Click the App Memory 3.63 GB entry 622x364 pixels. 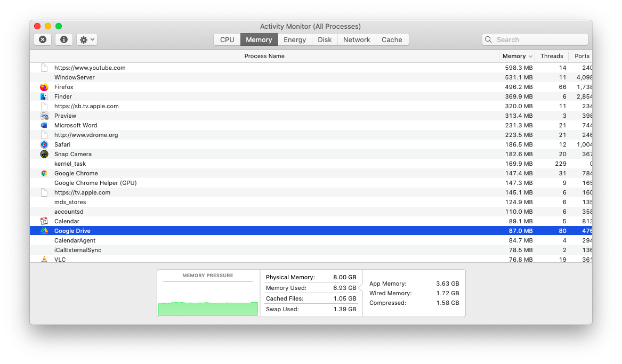[414, 284]
